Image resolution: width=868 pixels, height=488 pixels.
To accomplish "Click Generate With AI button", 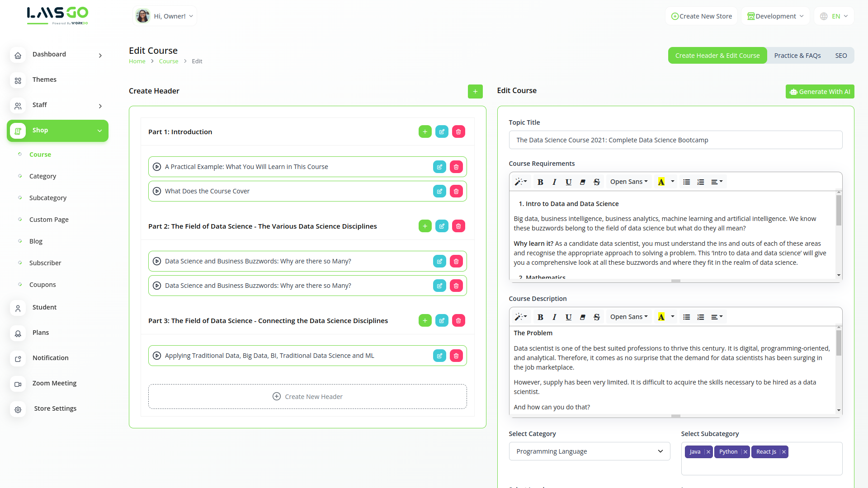I will pyautogui.click(x=820, y=91).
